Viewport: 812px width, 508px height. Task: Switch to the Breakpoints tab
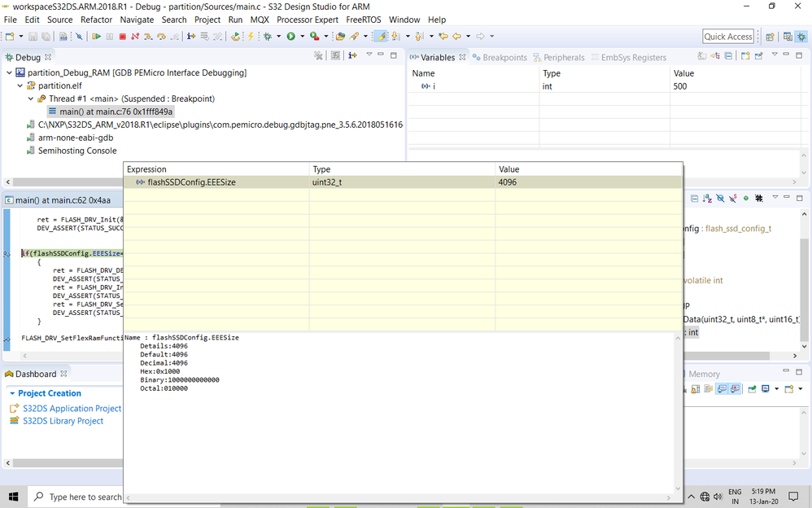500,58
